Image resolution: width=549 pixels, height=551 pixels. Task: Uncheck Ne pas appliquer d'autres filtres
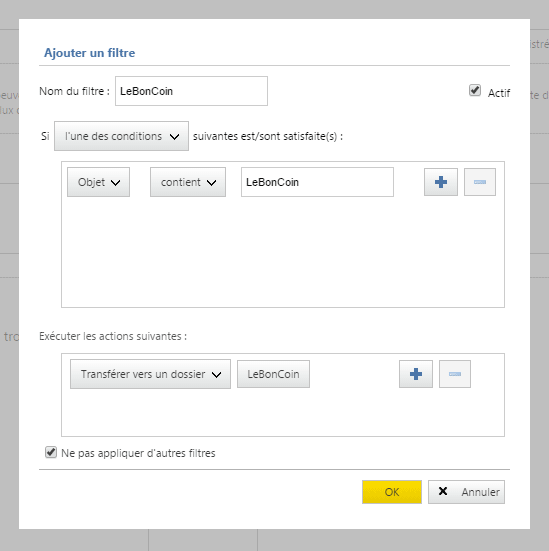pyautogui.click(x=51, y=452)
